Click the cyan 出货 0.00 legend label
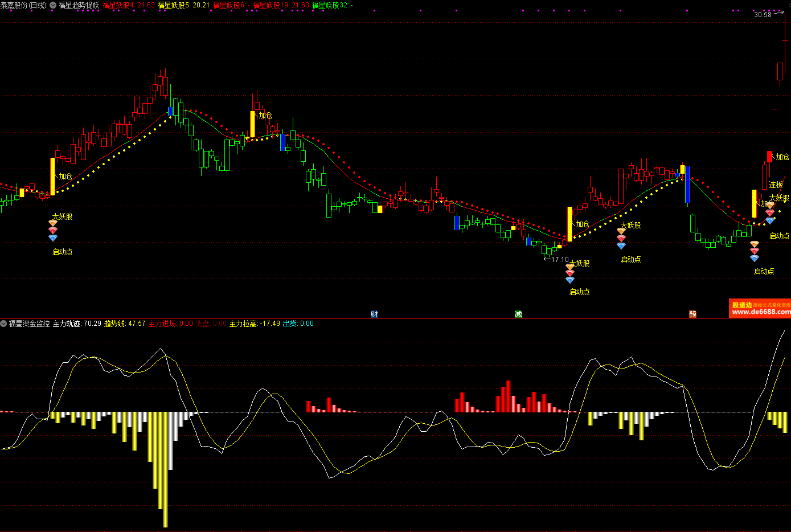The width and height of the screenshot is (791, 532). point(298,324)
